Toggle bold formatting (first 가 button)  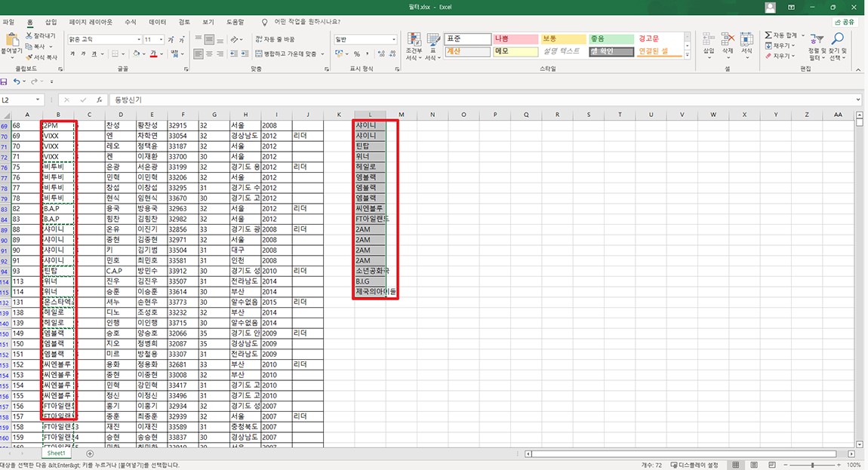coord(72,54)
